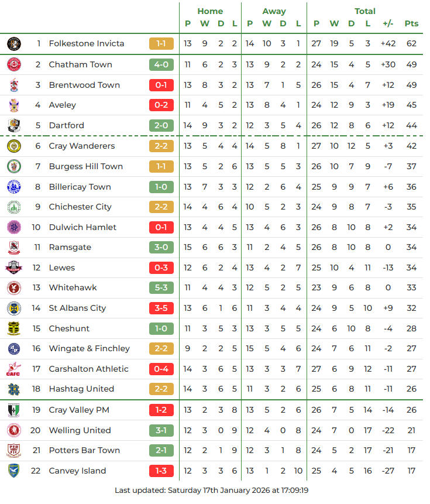This screenshot has height=504, width=430.
Task: Click the Pts column header
Action: [411, 23]
